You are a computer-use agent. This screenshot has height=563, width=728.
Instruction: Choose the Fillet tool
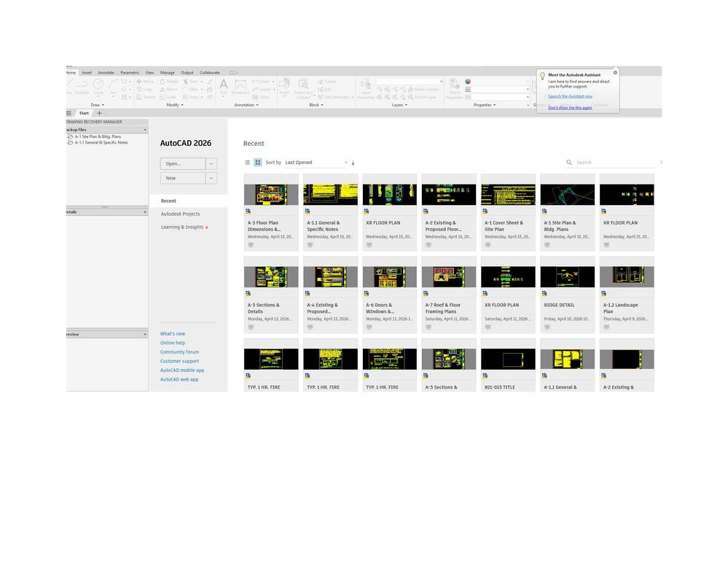pyautogui.click(x=191, y=89)
